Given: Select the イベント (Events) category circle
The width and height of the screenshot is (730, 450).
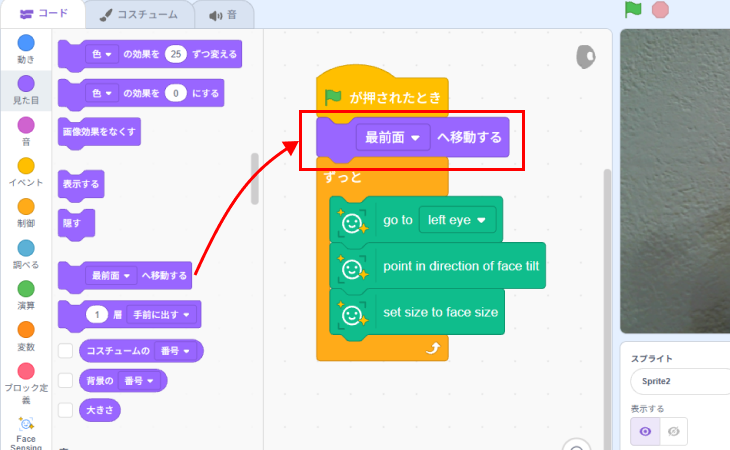Looking at the screenshot, I should (x=26, y=166).
